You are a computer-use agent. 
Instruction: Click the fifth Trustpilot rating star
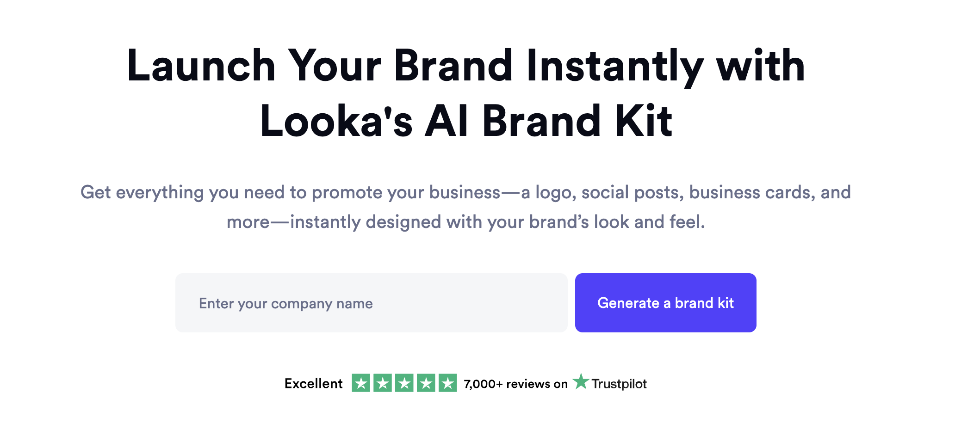(x=448, y=383)
